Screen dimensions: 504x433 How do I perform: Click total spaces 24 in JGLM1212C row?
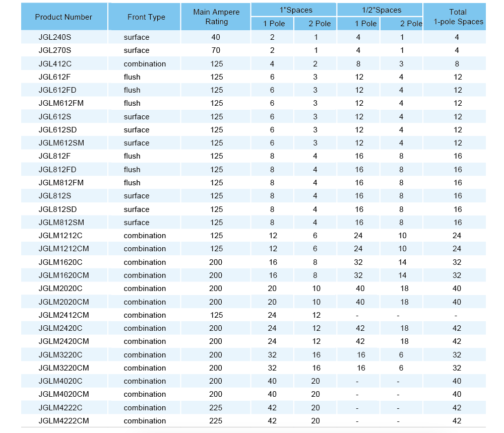point(457,236)
